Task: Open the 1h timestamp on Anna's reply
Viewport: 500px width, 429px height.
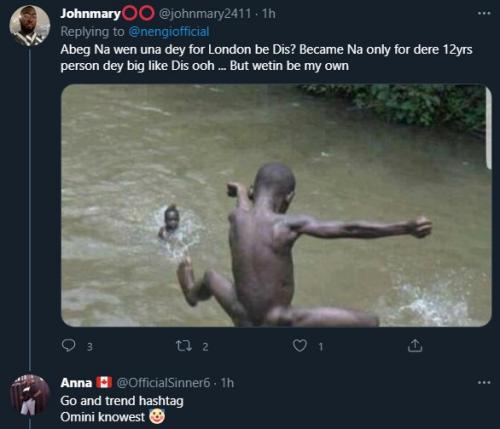Action: coord(227,383)
